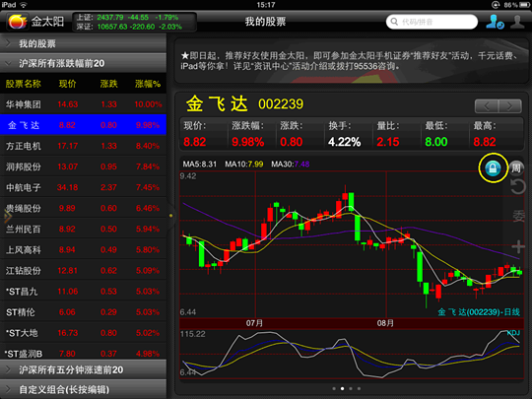532x399 pixels.
Task: Go to the first page dot
Action: pyautogui.click(x=334, y=389)
